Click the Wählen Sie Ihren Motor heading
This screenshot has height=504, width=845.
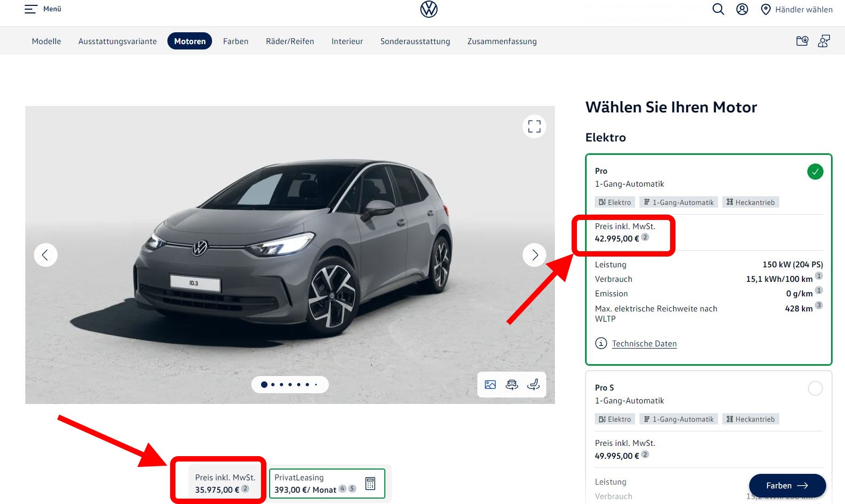click(671, 107)
